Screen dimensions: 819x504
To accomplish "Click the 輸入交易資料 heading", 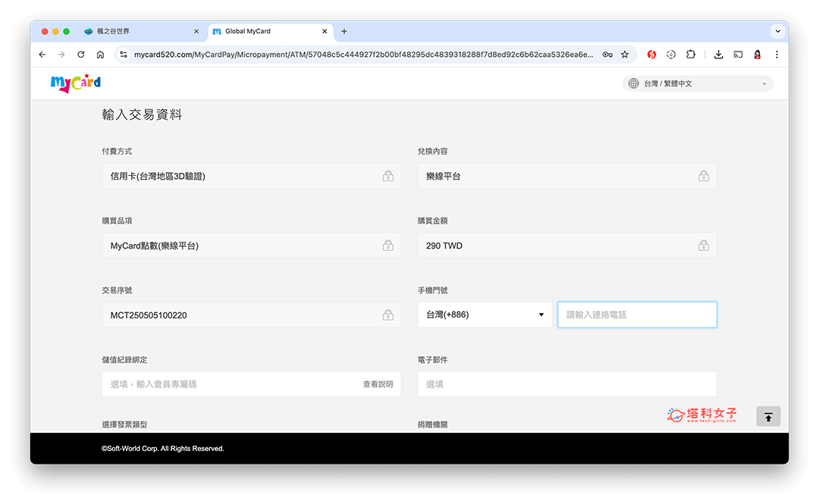I will click(x=142, y=114).
